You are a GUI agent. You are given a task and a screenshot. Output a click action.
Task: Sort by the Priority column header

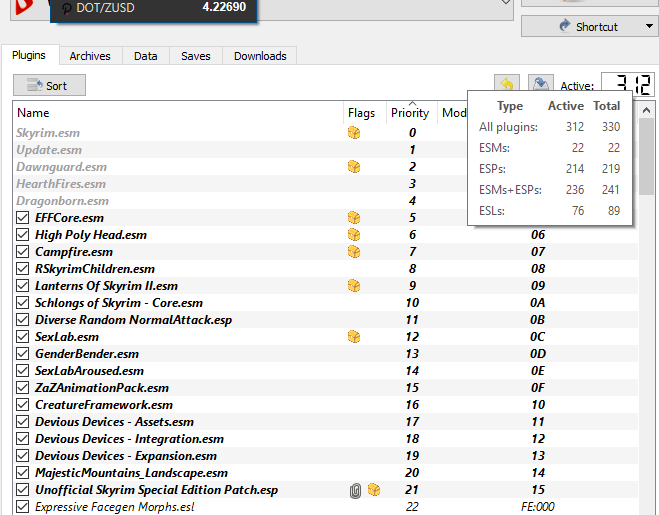411,113
